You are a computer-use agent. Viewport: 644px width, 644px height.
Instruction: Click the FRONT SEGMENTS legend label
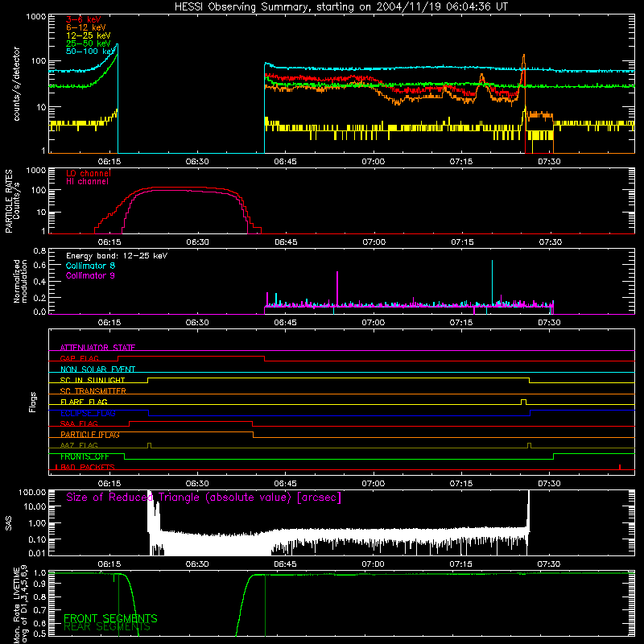pyautogui.click(x=110, y=618)
